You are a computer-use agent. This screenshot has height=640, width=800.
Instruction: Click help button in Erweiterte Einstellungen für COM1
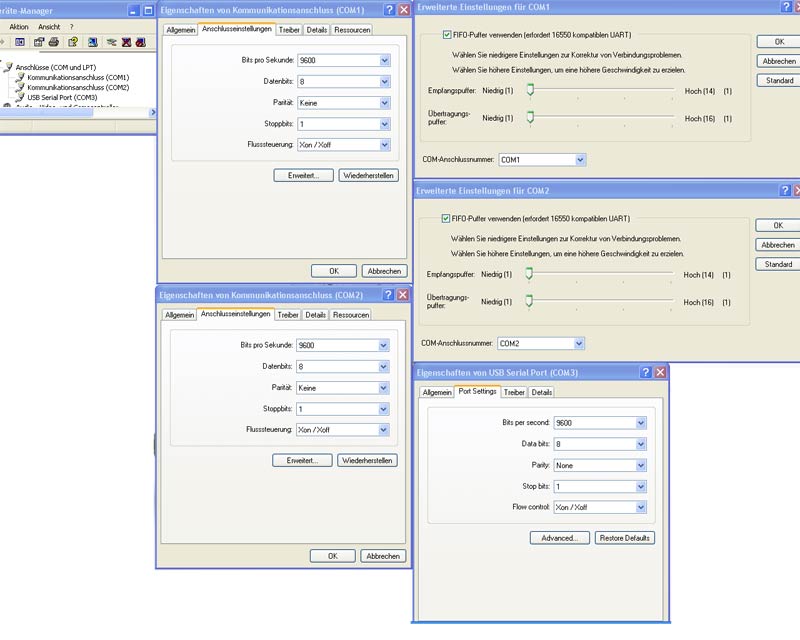787,7
